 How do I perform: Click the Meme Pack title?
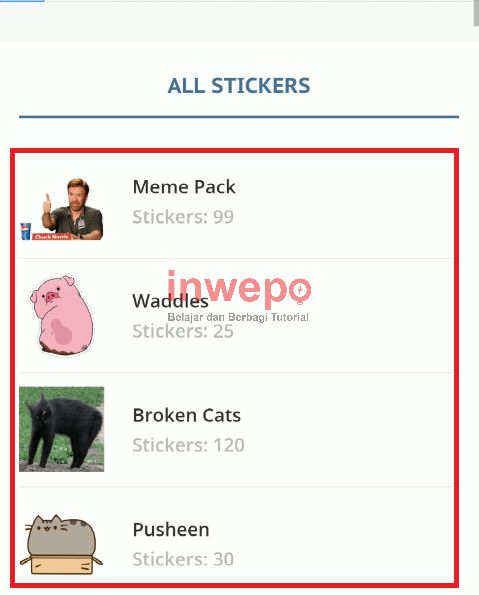click(184, 187)
